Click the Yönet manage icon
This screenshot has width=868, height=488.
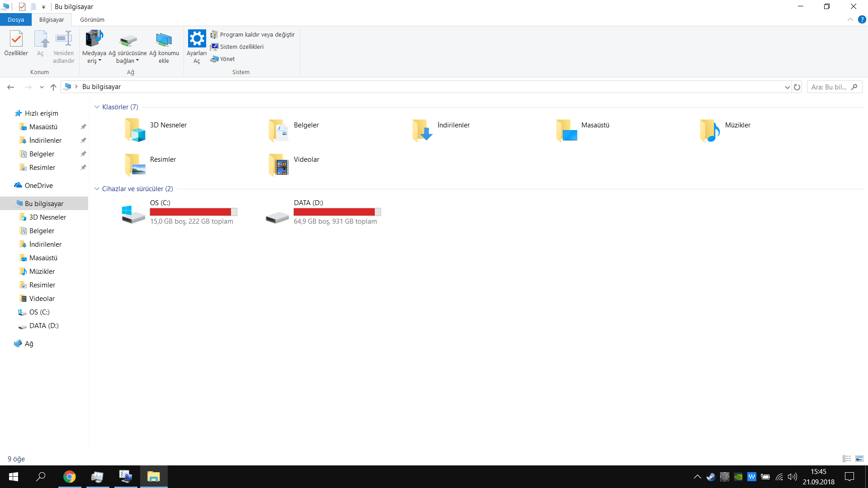tap(215, 59)
